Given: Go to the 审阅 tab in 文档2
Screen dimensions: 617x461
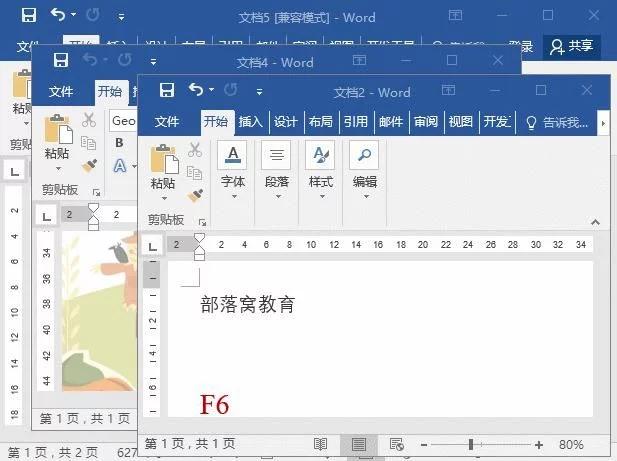Looking at the screenshot, I should click(x=426, y=122).
